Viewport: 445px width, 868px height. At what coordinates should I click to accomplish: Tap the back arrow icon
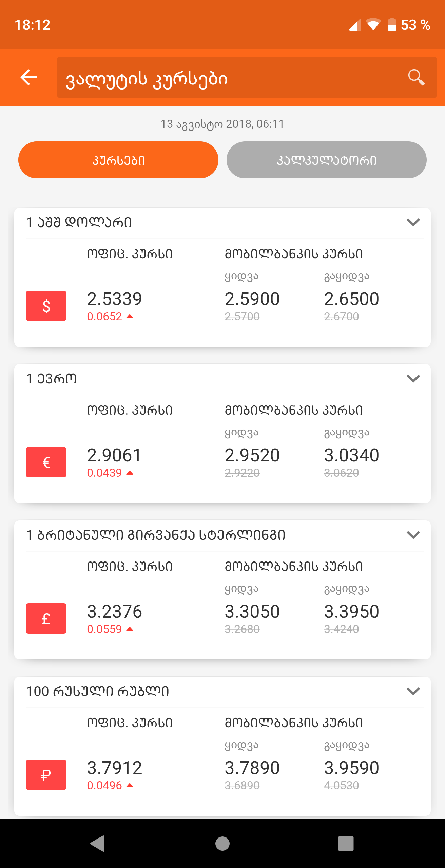point(29,77)
